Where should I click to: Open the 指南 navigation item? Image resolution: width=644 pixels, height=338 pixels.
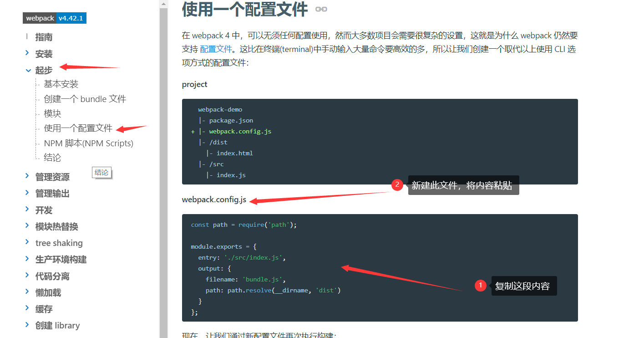[44, 37]
